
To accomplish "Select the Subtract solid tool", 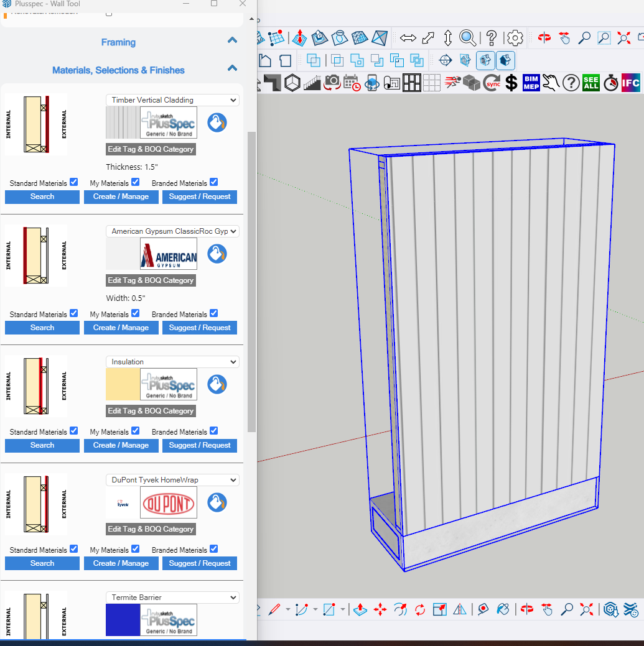I will 377,60.
